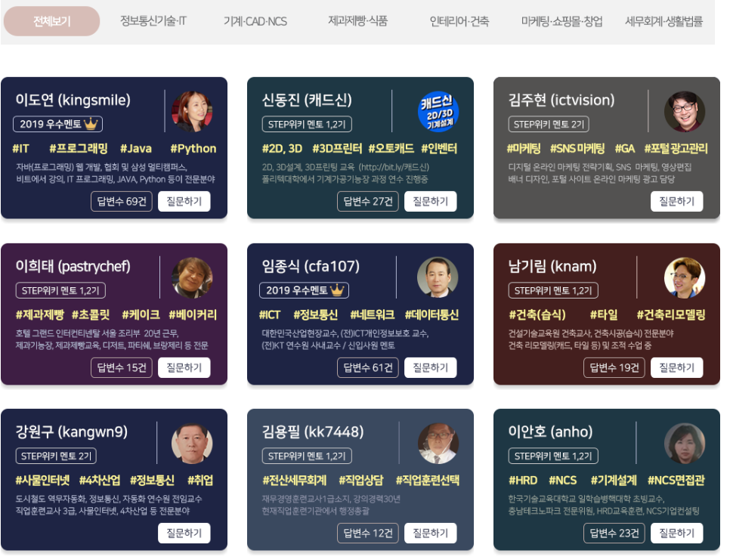Select 마케팅·쇼핑몰·창업 category tab
Screen dimensions: 730x560
561,21
